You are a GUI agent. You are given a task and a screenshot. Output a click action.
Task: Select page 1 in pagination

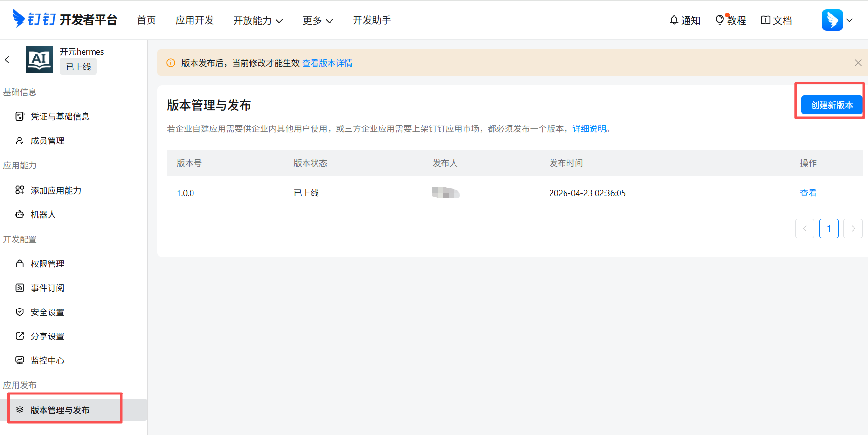828,228
